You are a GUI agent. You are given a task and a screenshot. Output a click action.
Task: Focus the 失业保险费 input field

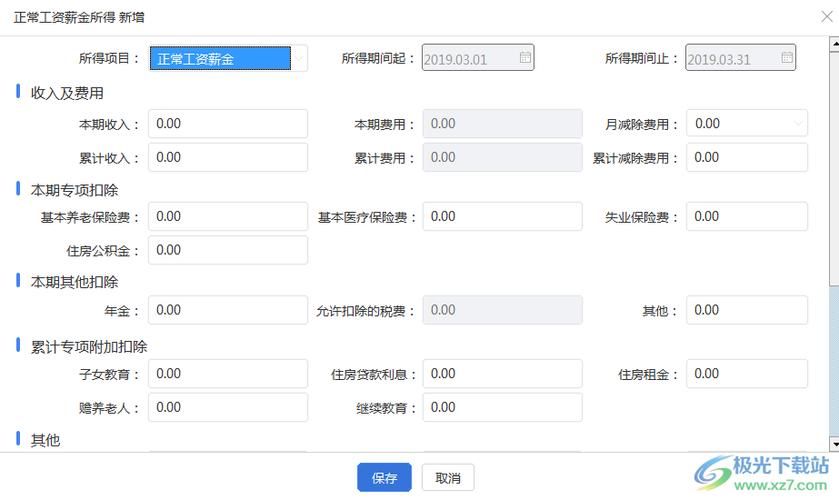(x=747, y=216)
